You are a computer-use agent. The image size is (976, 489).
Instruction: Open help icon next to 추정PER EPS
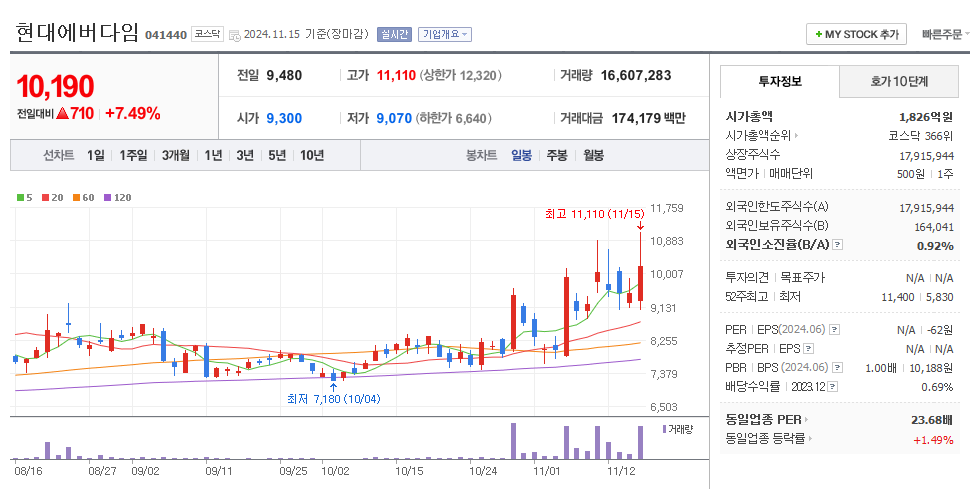pyautogui.click(x=809, y=349)
